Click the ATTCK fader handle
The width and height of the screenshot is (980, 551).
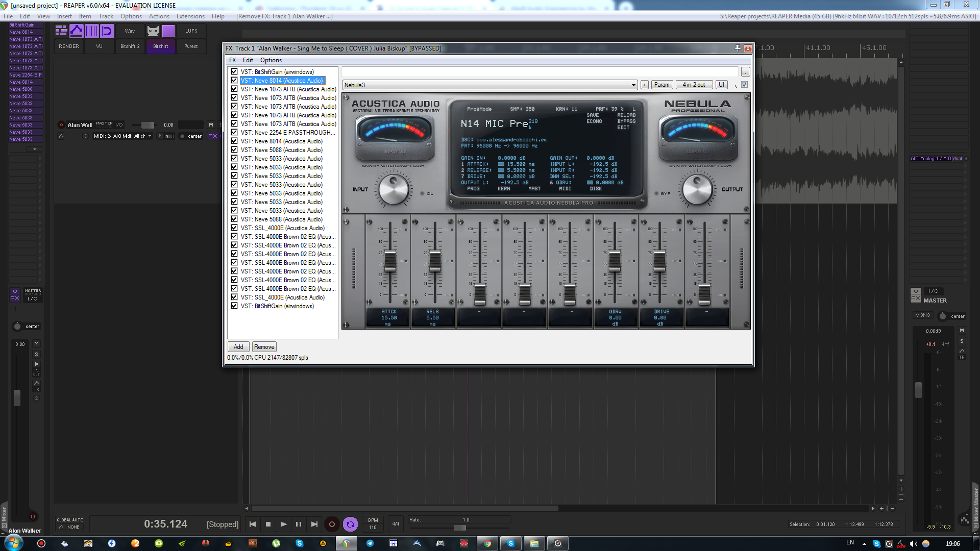[x=390, y=261]
